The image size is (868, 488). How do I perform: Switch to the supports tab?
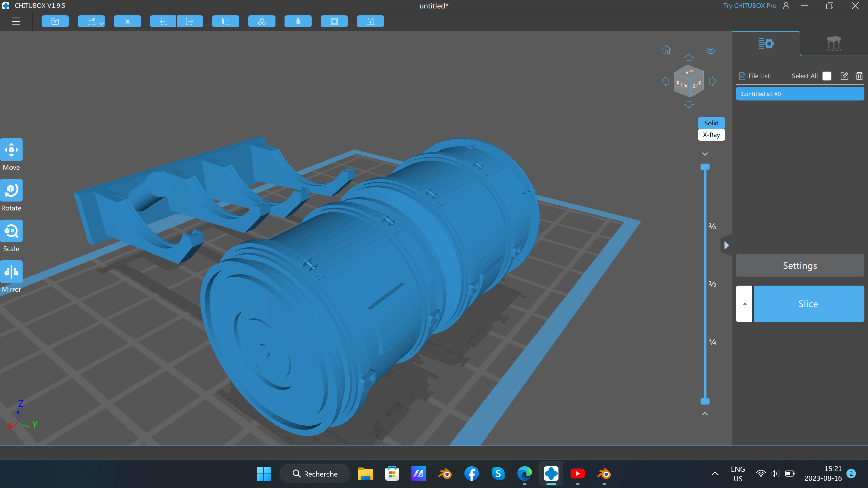coord(834,44)
